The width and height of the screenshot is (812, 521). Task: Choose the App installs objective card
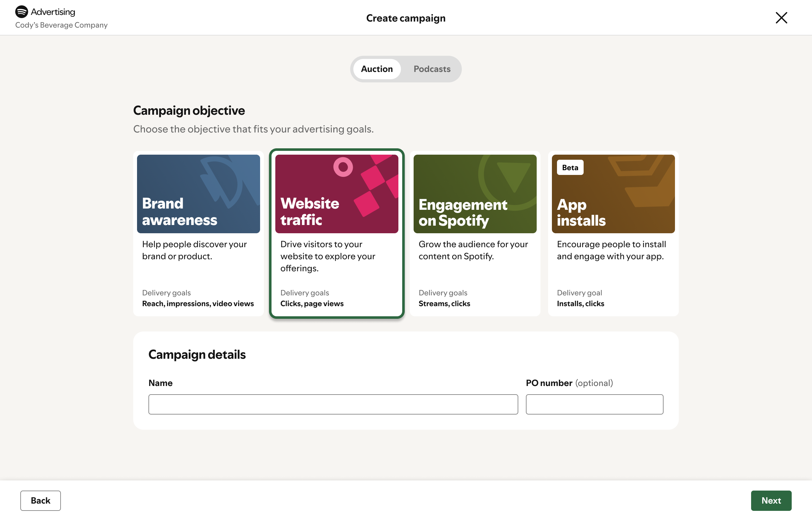[x=613, y=234]
